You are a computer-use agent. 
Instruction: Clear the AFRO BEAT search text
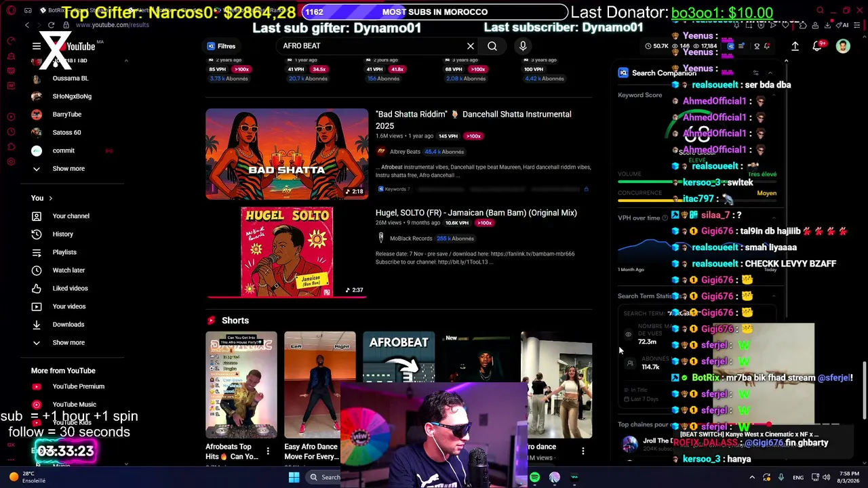[471, 46]
